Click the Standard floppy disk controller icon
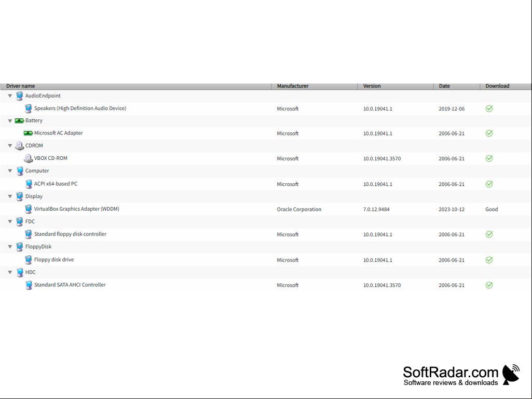This screenshot has width=532, height=399. [29, 234]
